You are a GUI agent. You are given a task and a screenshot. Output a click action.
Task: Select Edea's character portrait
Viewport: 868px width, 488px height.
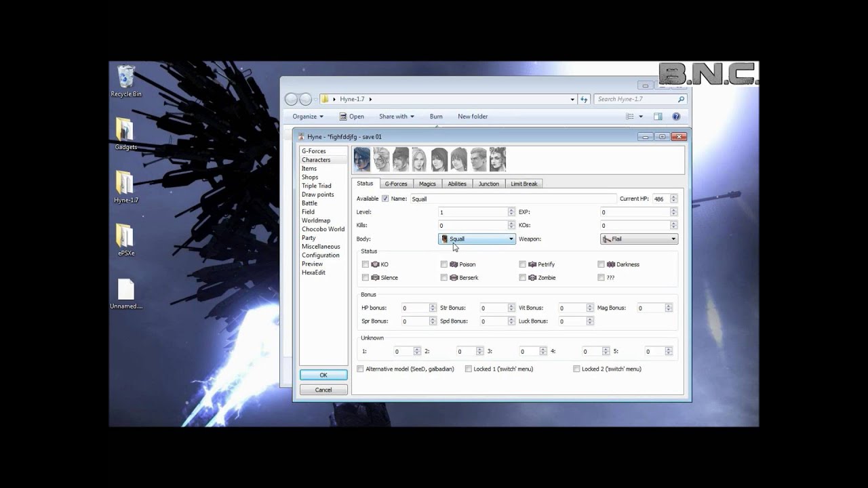pos(498,160)
